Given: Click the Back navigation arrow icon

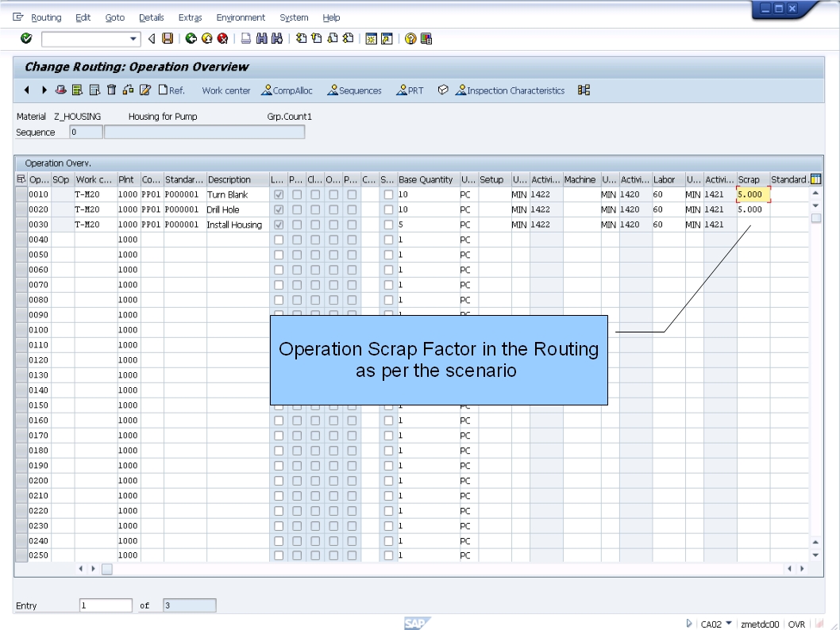Looking at the screenshot, I should (x=152, y=37).
